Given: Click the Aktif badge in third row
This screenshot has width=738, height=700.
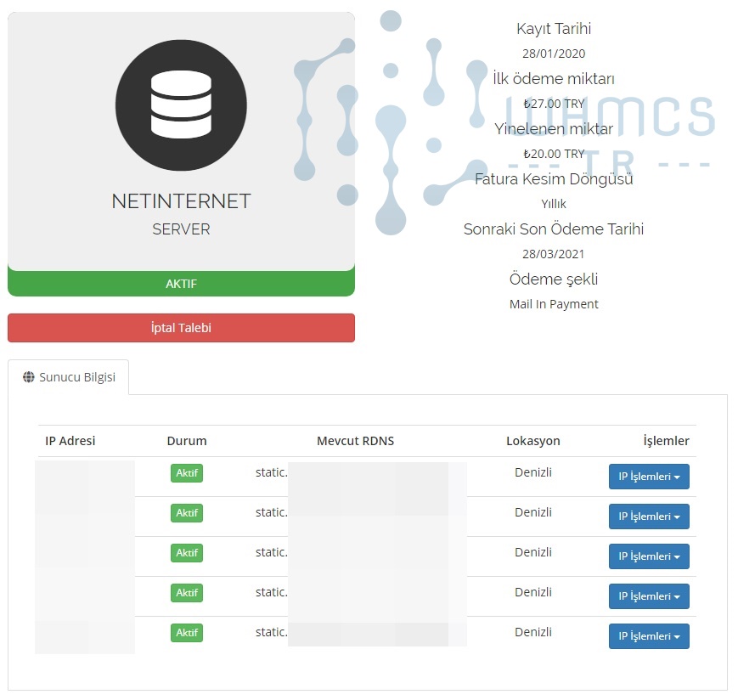Looking at the screenshot, I should coord(187,553).
